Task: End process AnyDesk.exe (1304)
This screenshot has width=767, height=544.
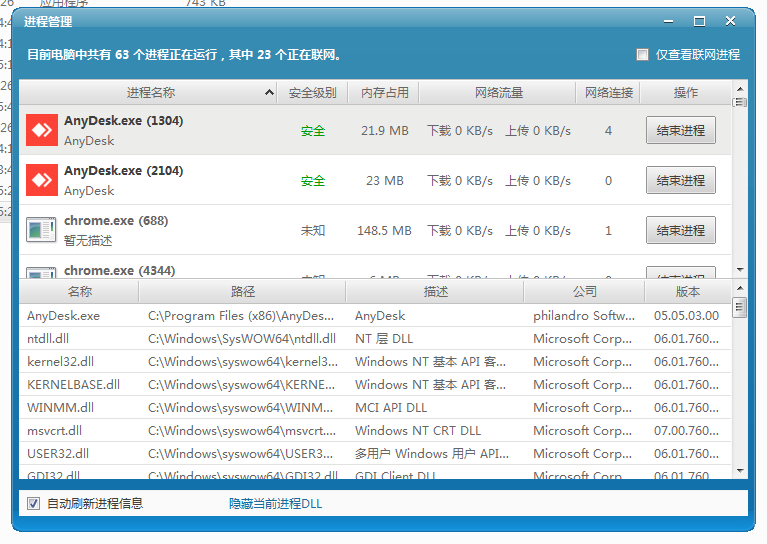Action: click(x=680, y=130)
